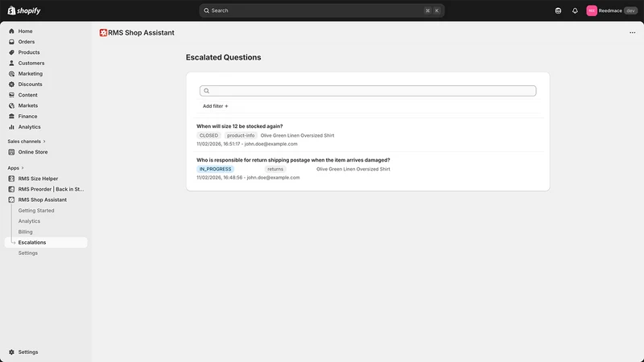Open the Reedmace account menu
This screenshot has height=362, width=644.
click(x=612, y=10)
